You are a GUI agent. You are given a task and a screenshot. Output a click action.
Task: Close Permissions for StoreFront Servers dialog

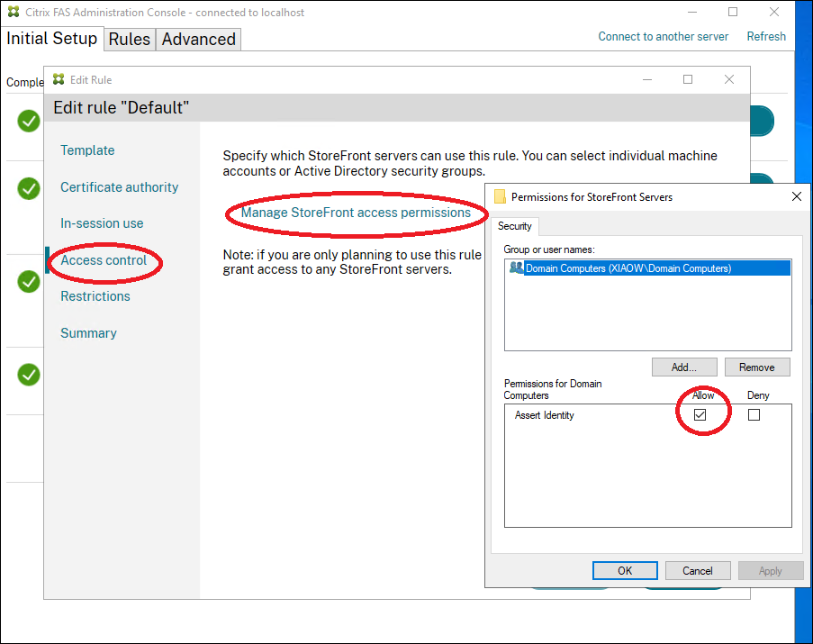797,196
